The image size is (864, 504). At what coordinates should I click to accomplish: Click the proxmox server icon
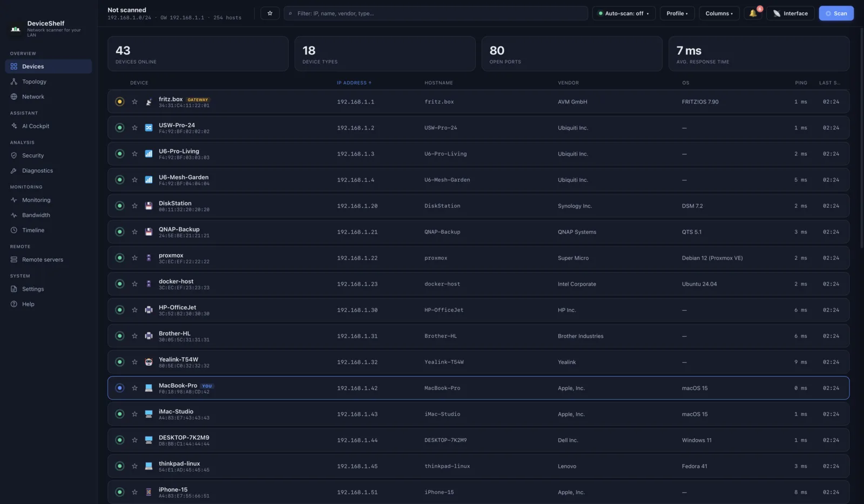coord(148,258)
